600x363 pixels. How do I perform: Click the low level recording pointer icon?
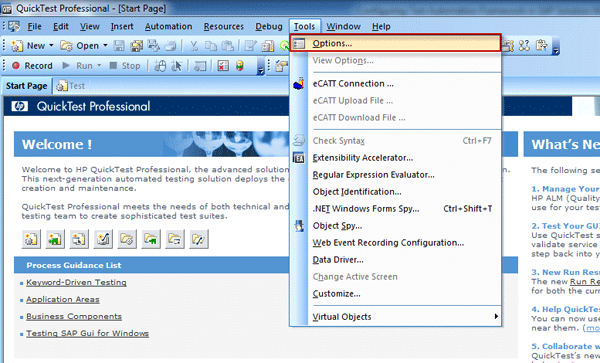click(176, 66)
